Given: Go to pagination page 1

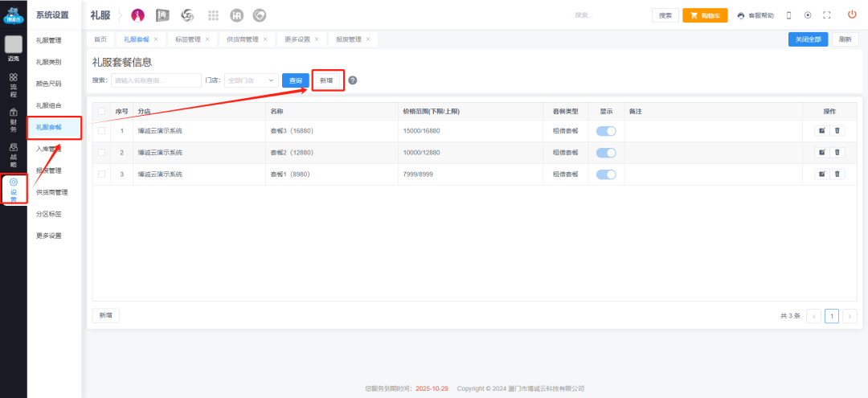Looking at the screenshot, I should (x=832, y=316).
